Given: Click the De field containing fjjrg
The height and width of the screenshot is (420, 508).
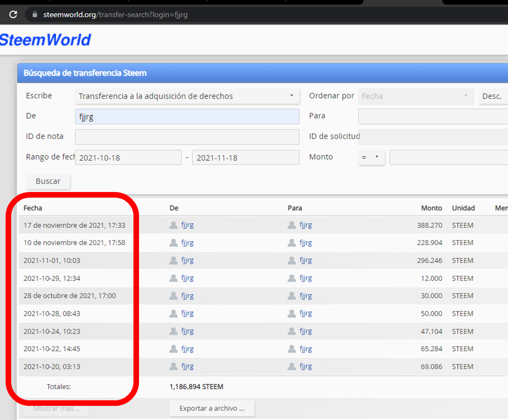Looking at the screenshot, I should point(187,117).
